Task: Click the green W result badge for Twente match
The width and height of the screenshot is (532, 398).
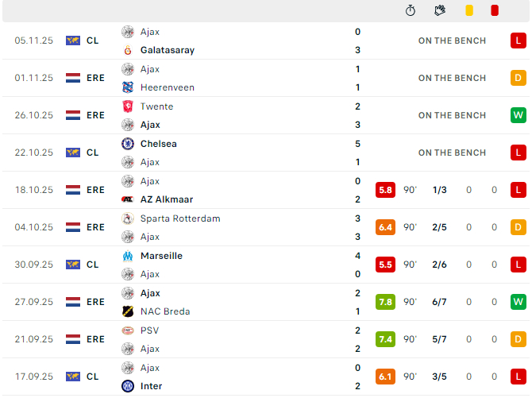Action: [518, 115]
